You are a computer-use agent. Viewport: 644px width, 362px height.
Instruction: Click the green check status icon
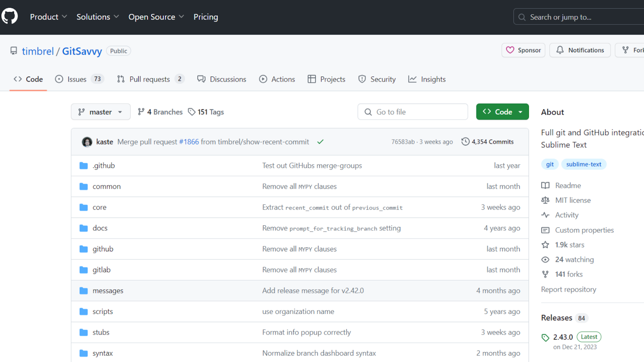pyautogui.click(x=320, y=142)
